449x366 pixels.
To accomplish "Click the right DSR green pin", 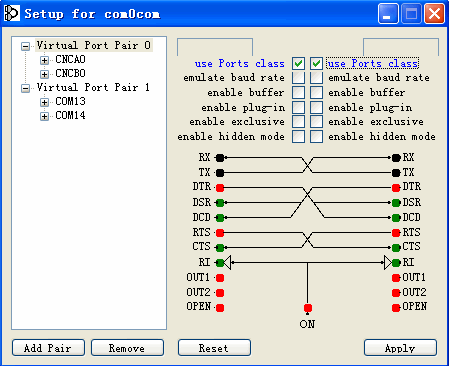I will [396, 202].
